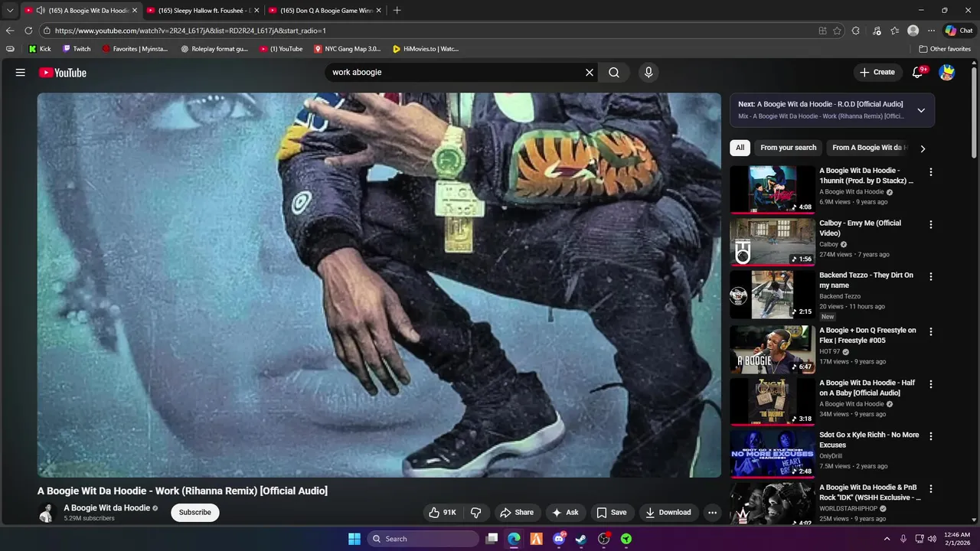Select the A Boogie Wit Da Hoodie tab
The width and height of the screenshot is (980, 551).
click(80, 11)
